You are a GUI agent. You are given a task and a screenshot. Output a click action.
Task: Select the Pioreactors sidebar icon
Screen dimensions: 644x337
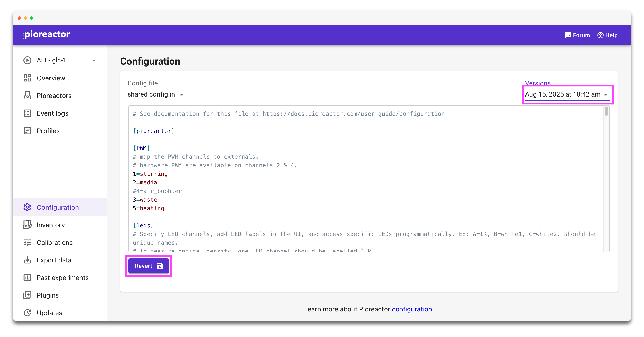[x=28, y=95]
